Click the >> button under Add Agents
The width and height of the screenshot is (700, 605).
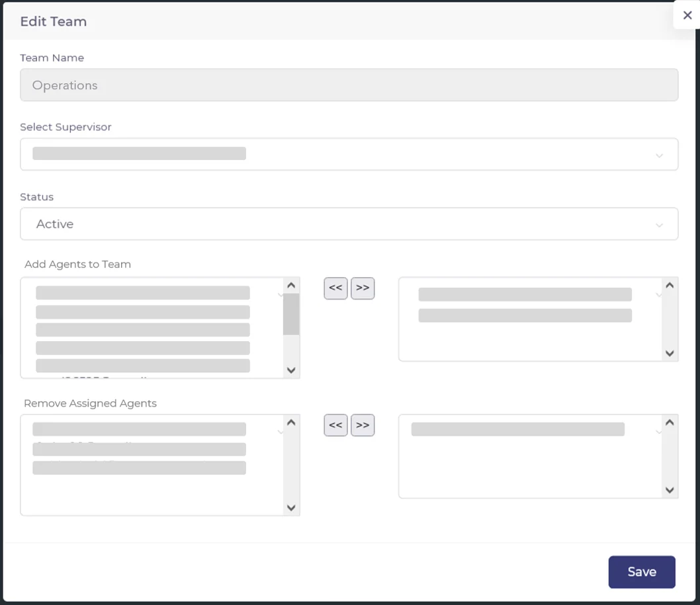click(363, 288)
